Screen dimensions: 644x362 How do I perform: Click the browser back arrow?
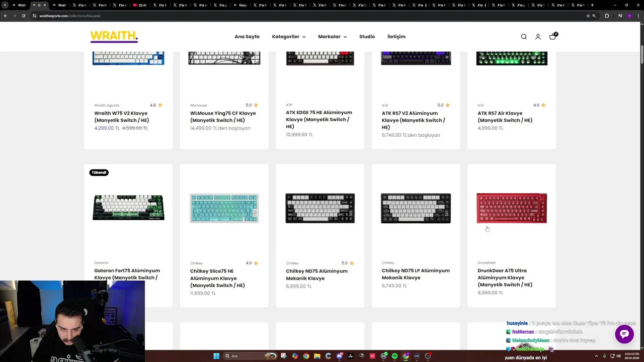tap(6, 16)
